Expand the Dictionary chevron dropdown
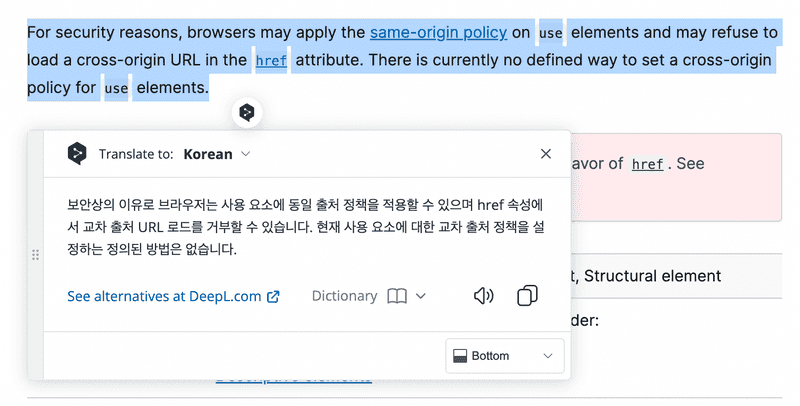800x406 pixels. tap(420, 296)
